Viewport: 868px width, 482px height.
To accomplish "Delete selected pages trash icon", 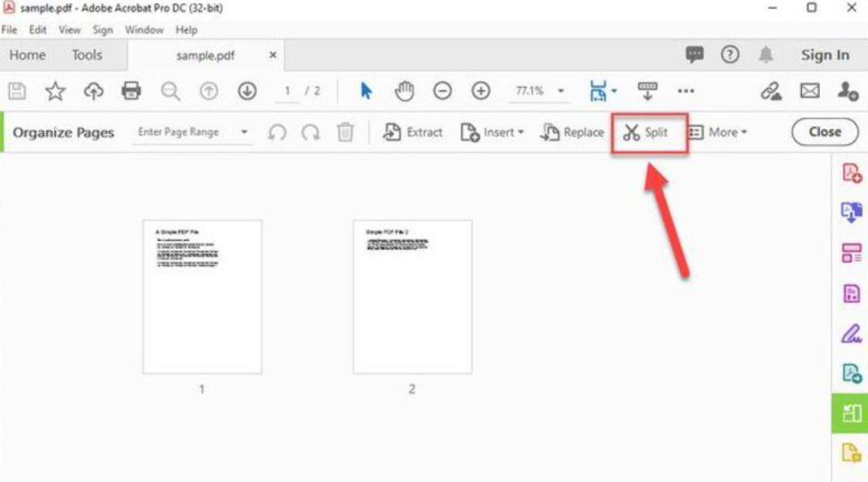I will coord(345,133).
